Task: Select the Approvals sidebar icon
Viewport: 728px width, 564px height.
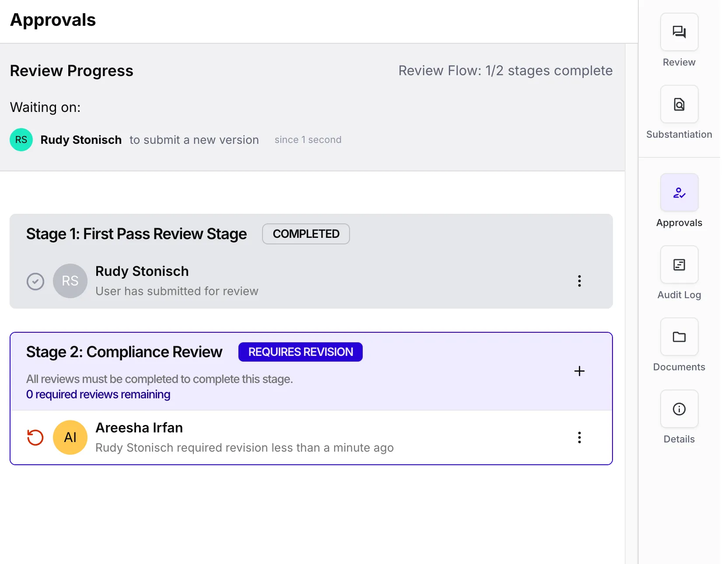Action: 679,192
